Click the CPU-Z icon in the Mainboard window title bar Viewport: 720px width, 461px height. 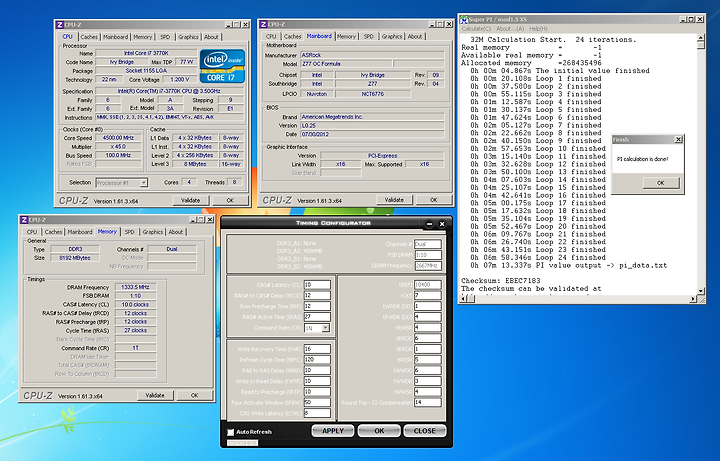[264, 24]
